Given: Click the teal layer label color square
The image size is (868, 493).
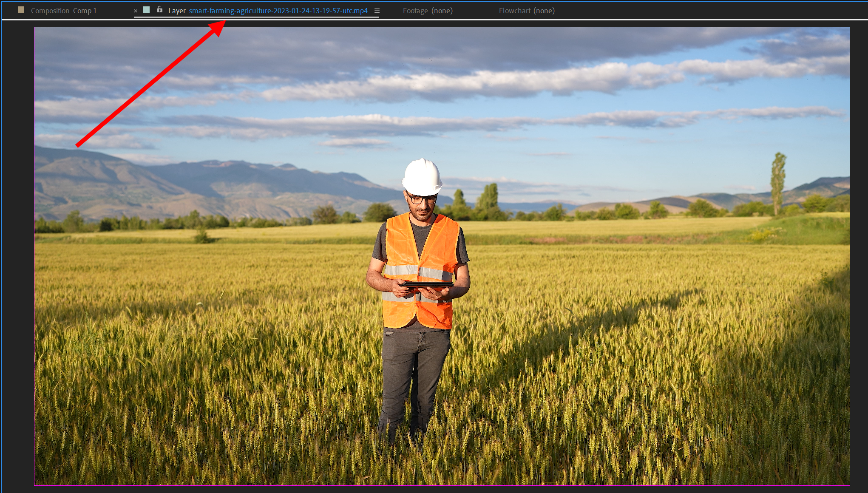Looking at the screenshot, I should (x=147, y=10).
